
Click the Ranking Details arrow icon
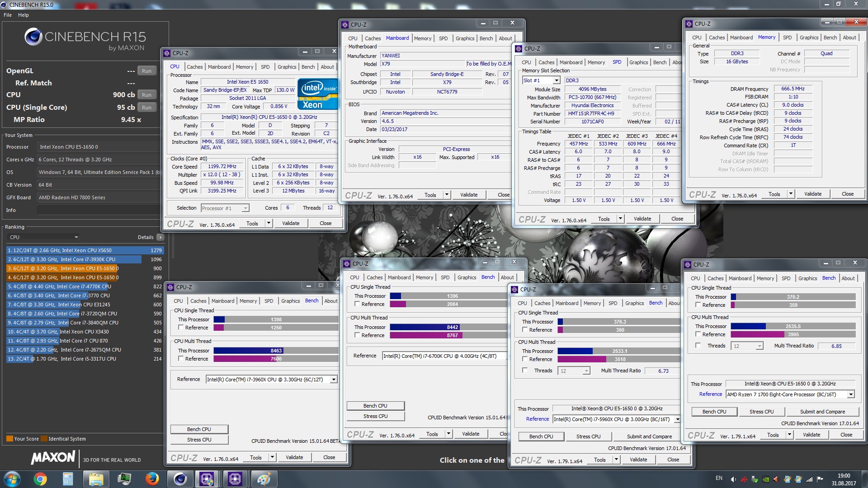[x=160, y=237]
